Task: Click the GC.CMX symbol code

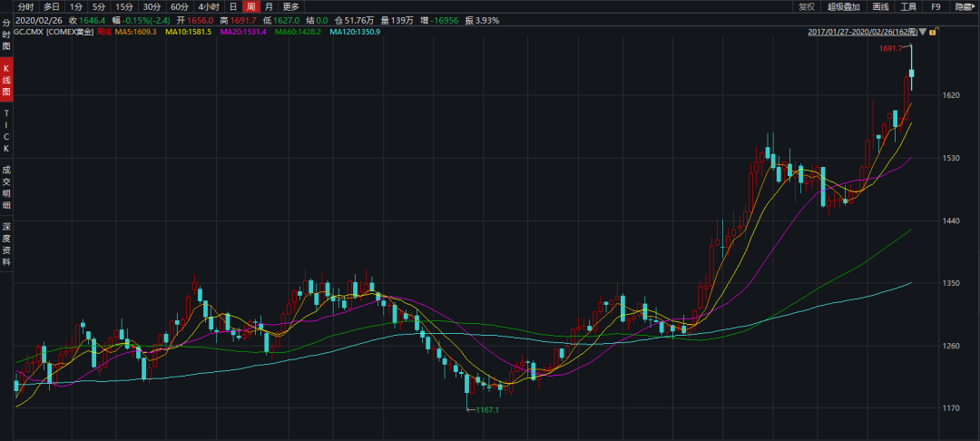Action: (x=29, y=31)
